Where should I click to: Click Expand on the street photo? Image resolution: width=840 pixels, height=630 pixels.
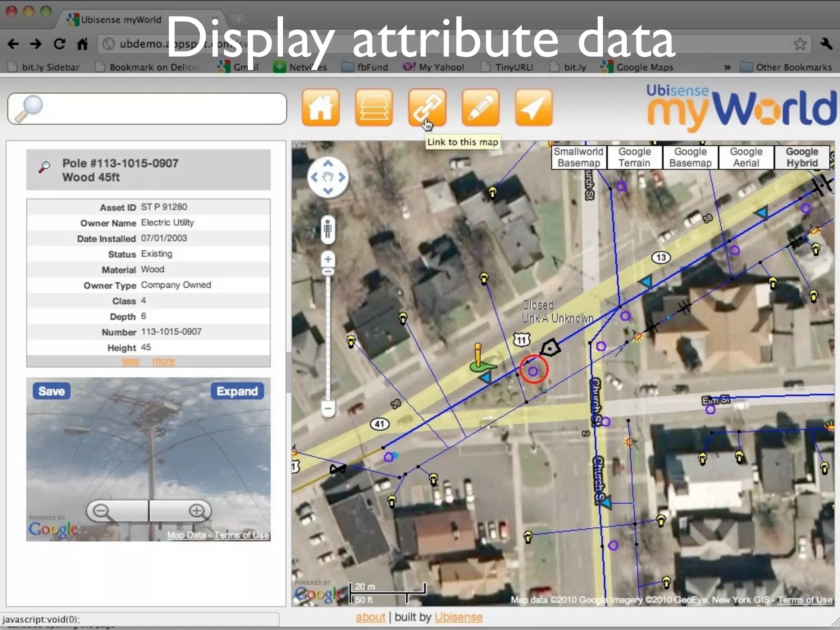pos(237,391)
